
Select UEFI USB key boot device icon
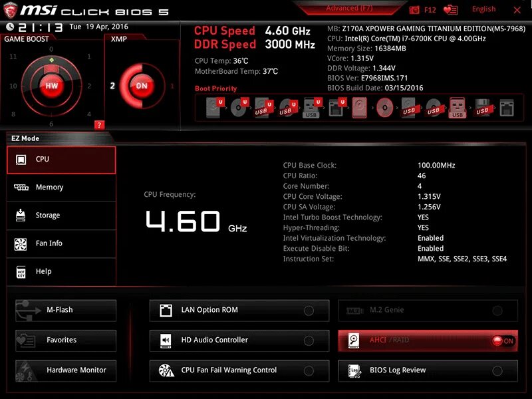pos(312,108)
